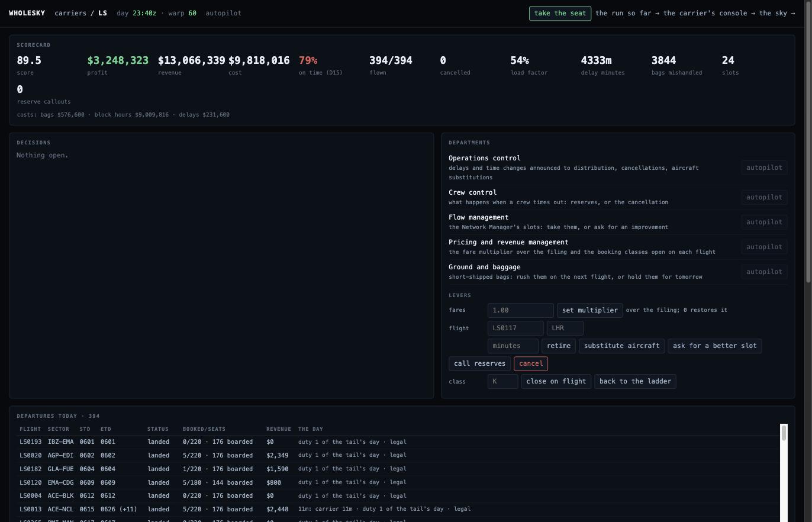Select revenue figure $13,066,339
This screenshot has height=522, width=812.
tap(192, 60)
